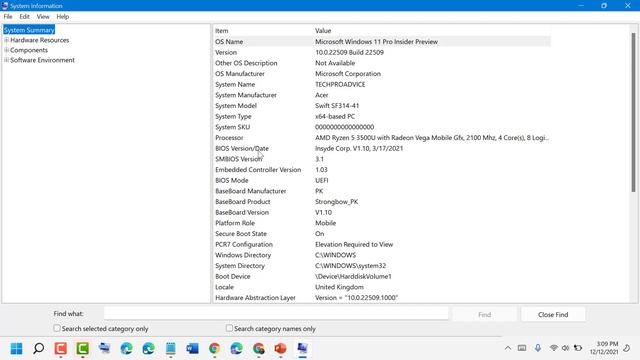Select the Hardware Resources category
The image size is (640, 360).
pyautogui.click(x=40, y=40)
